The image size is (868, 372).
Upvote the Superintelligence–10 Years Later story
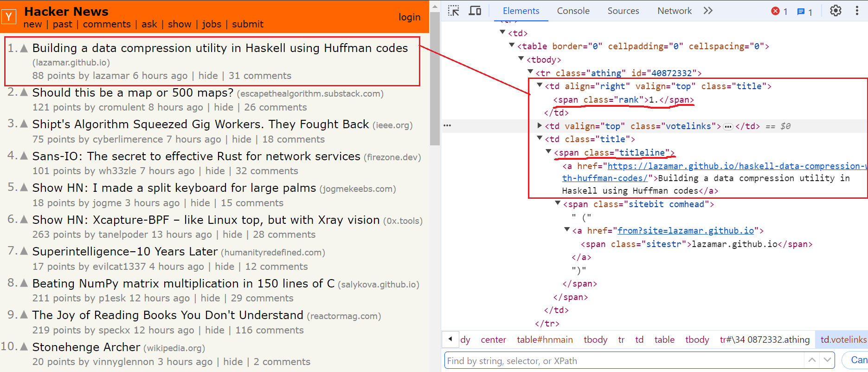[x=24, y=251]
